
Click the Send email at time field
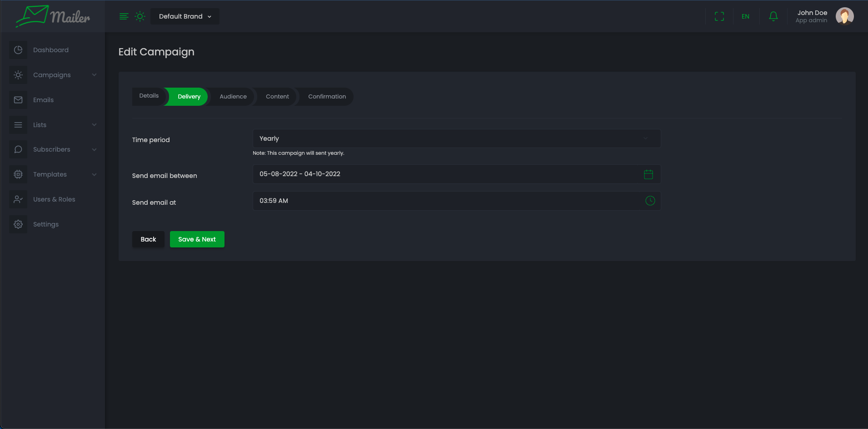click(x=448, y=201)
